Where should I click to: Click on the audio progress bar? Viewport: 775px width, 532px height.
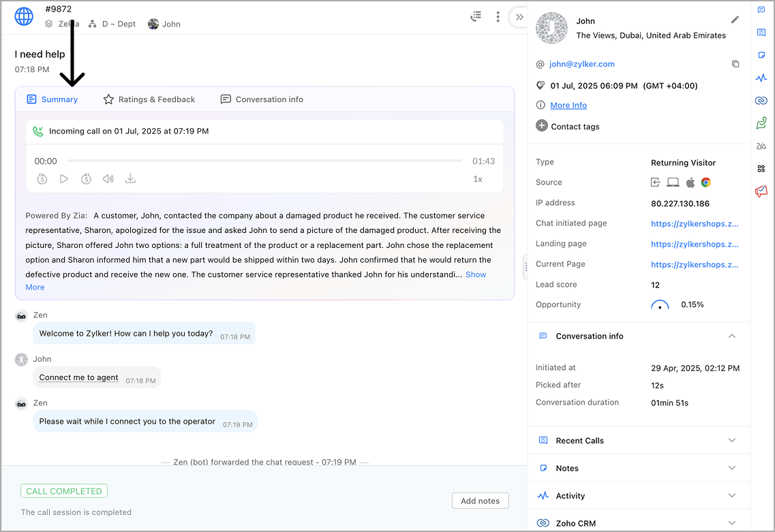(264, 161)
